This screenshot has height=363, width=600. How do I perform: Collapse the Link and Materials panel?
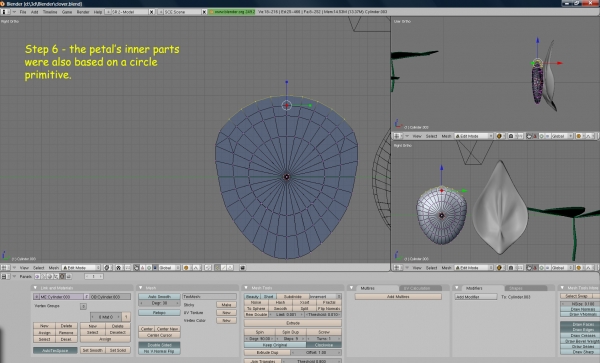35,288
